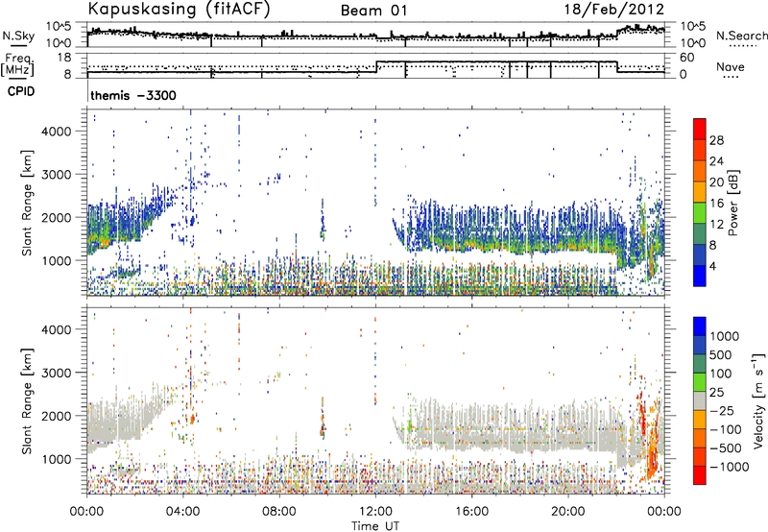Click the '20:00' time tick label
768x532 pixels.
click(x=567, y=512)
